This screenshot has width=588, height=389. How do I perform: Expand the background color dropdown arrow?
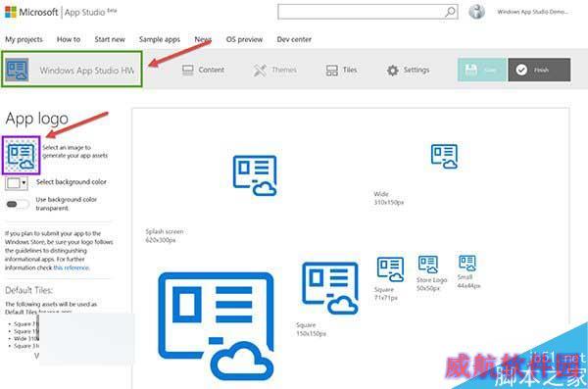pyautogui.click(x=24, y=183)
